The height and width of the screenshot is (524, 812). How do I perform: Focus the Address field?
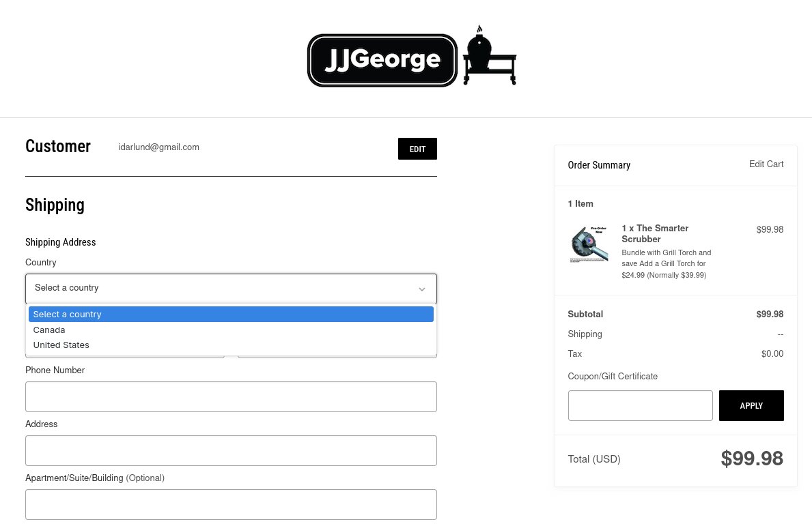point(231,450)
